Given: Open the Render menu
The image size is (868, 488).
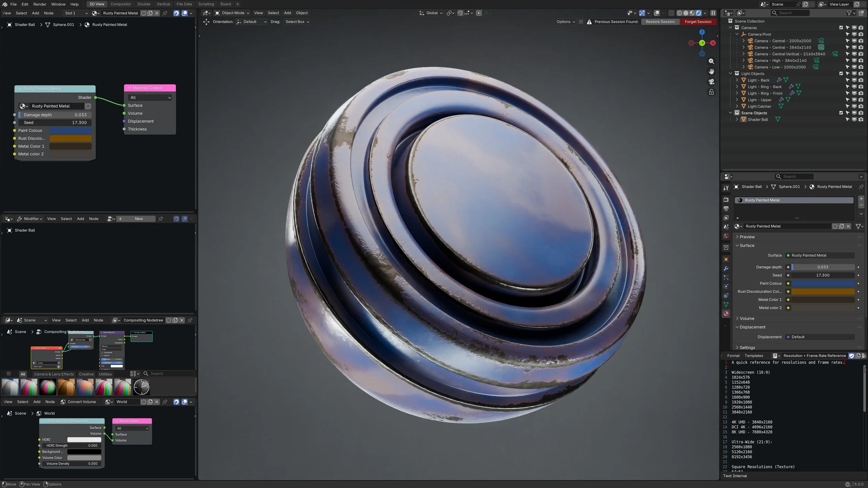Looking at the screenshot, I should tap(40, 4).
